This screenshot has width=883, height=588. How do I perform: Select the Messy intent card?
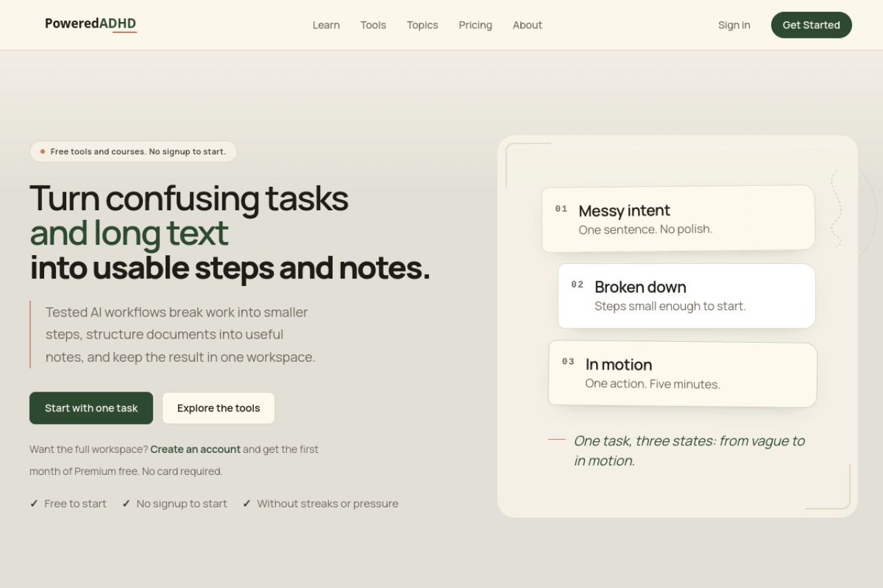tap(678, 219)
